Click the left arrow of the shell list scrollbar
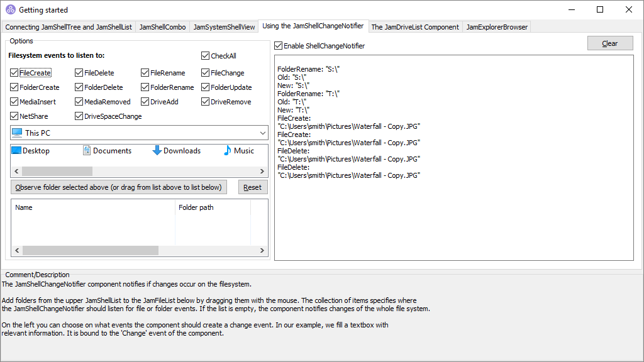644x362 pixels. click(x=16, y=170)
